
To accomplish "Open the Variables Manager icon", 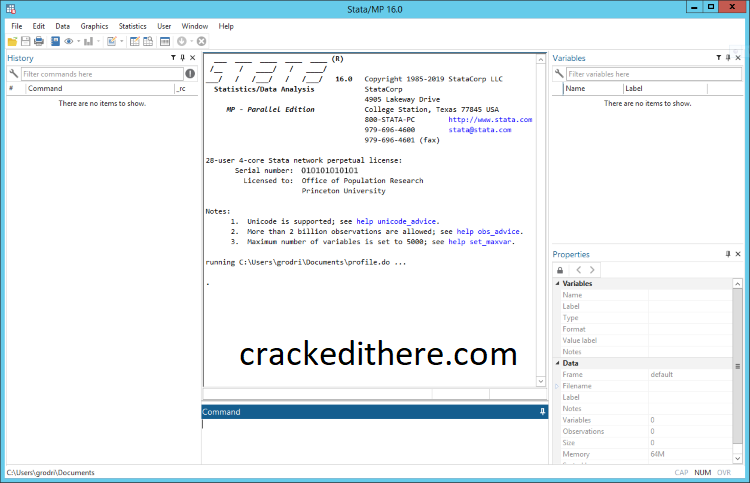I will [165, 42].
